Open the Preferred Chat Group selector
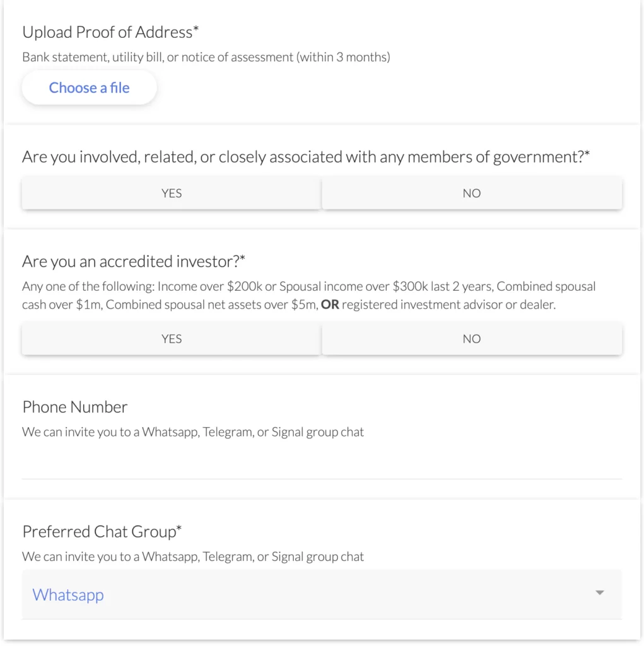Screen dimensions: 644x646 [322, 594]
